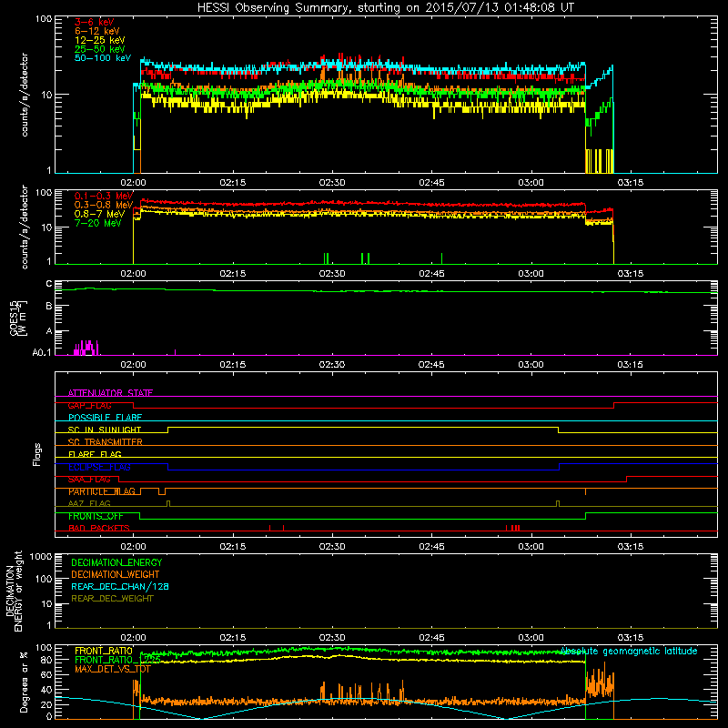The image size is (728, 728).
Task: Click the PARTICLE_FLAG tick mark near 03:08
Action: click(x=585, y=491)
